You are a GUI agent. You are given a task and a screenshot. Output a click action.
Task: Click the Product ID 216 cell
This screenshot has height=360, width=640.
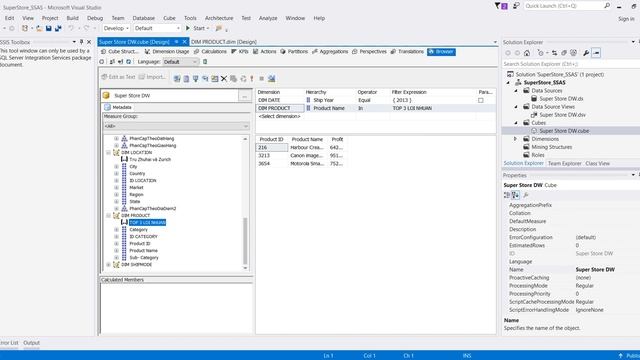click(x=271, y=147)
